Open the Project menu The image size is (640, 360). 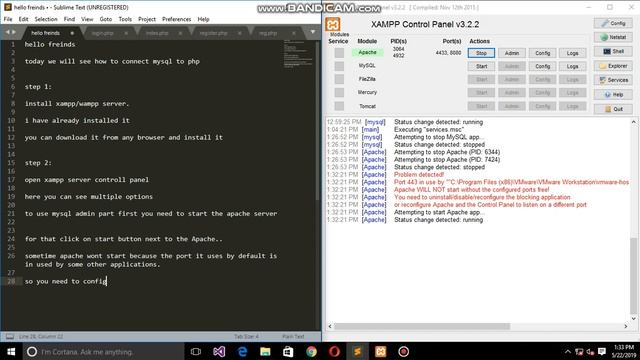tap(147, 19)
